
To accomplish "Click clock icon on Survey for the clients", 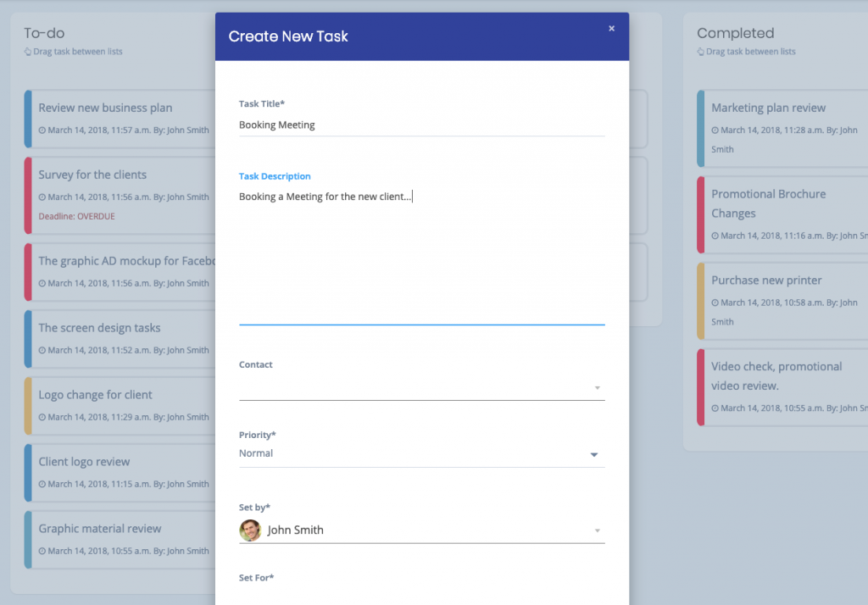I will (42, 197).
